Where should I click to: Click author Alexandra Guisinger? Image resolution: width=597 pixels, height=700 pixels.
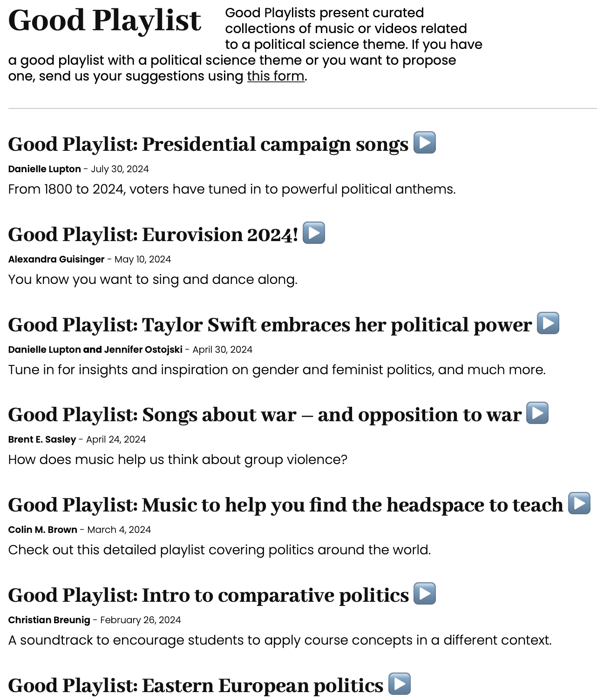[x=56, y=259]
